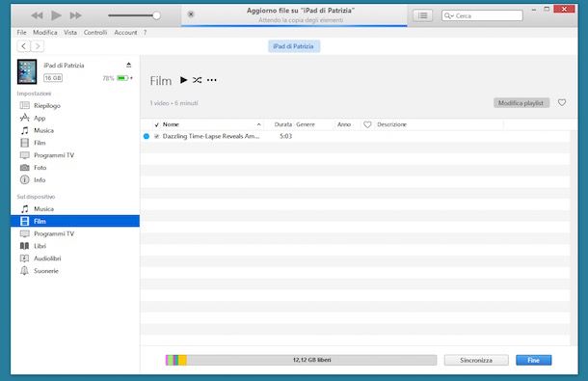Open the Account menu

pos(125,33)
